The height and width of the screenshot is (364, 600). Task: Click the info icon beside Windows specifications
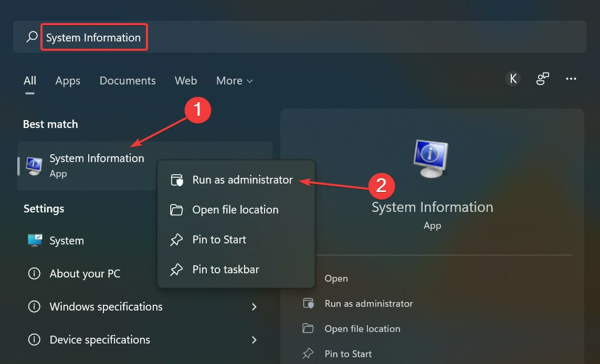tap(34, 306)
